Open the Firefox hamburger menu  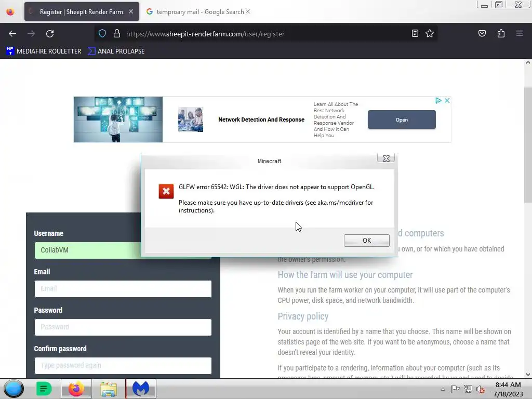click(519, 33)
